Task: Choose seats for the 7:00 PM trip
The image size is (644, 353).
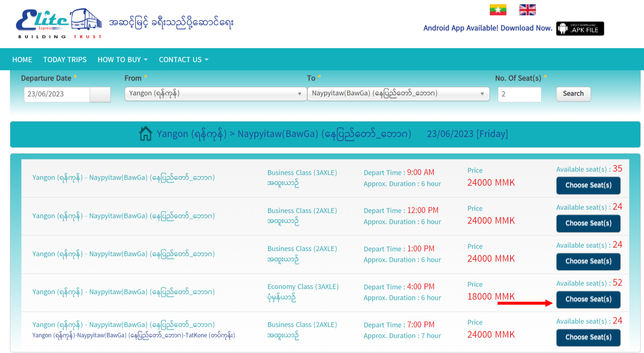Action: coord(588,337)
